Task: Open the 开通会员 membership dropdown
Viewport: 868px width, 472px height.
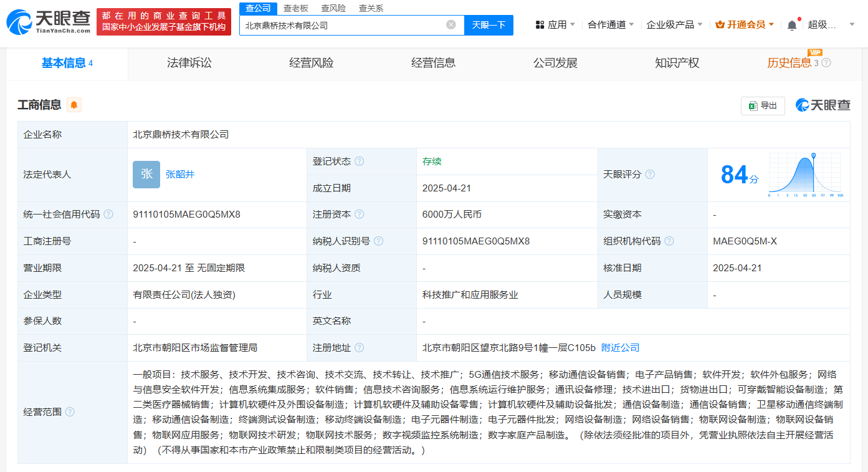Action: coord(745,25)
